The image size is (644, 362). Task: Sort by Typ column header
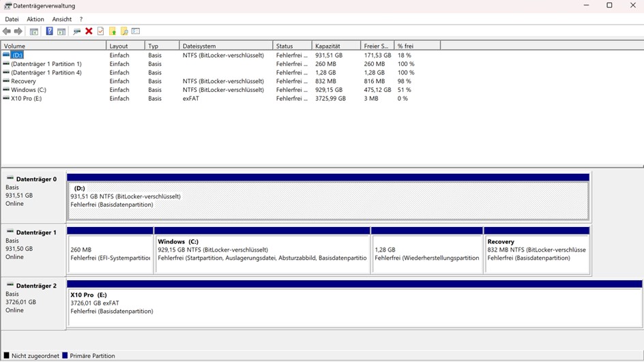click(162, 46)
